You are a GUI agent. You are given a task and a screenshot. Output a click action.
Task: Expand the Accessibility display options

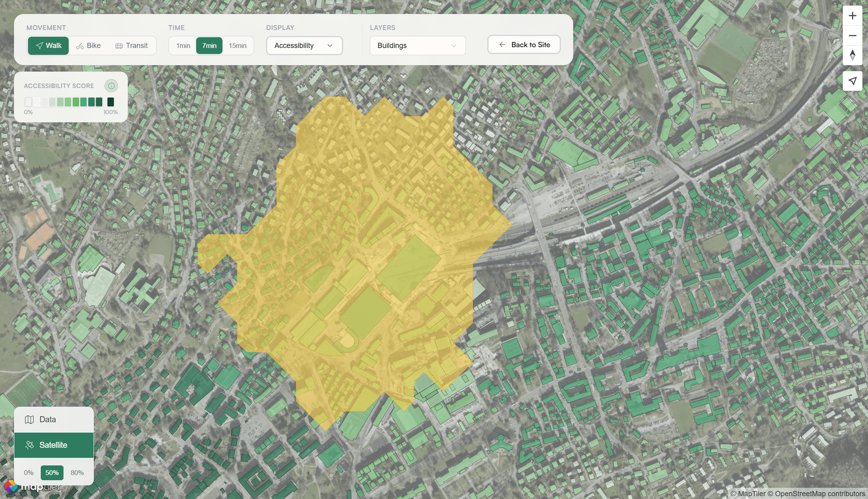330,45
